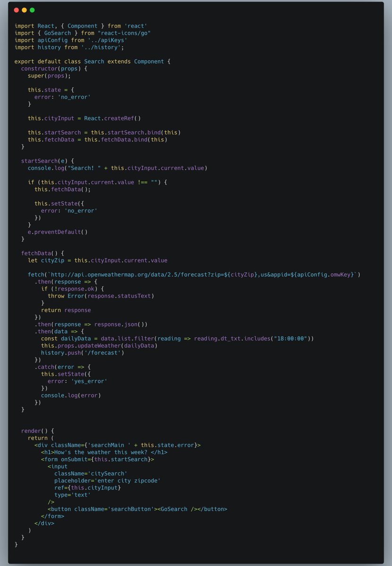Click the 'return response' line

click(x=66, y=310)
